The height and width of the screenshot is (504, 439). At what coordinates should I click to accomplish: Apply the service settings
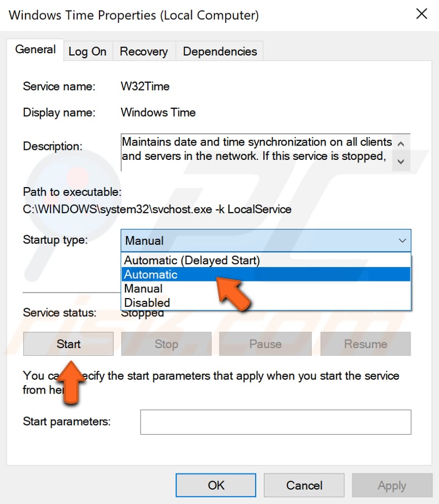[392, 485]
